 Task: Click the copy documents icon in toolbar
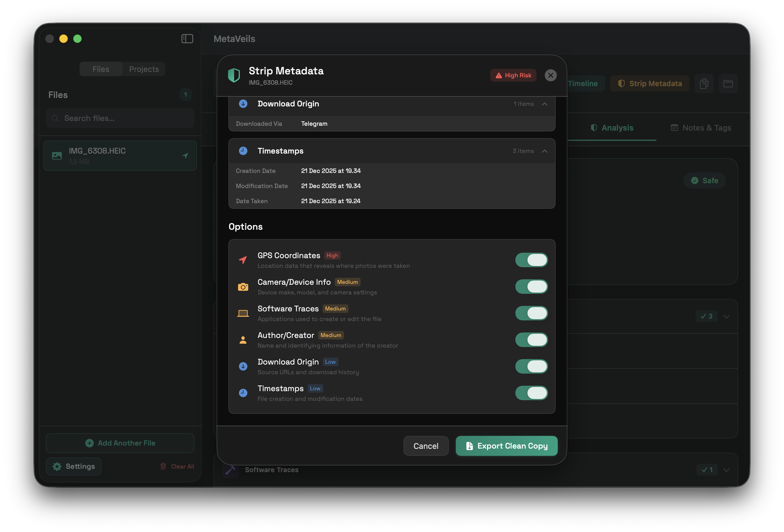point(704,84)
